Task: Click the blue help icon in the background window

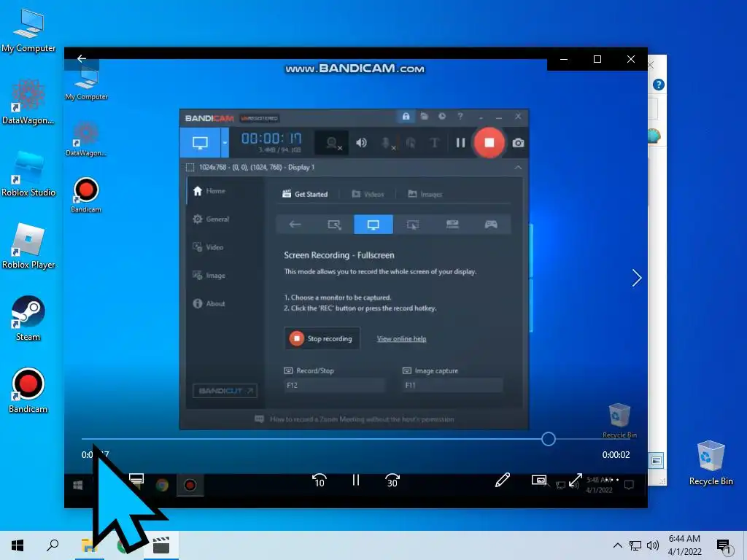Action: click(x=659, y=85)
